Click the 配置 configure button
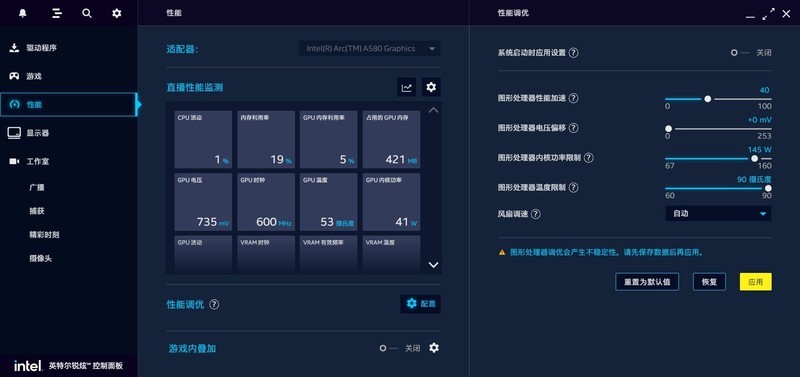This screenshot has height=377, width=800. (420, 304)
